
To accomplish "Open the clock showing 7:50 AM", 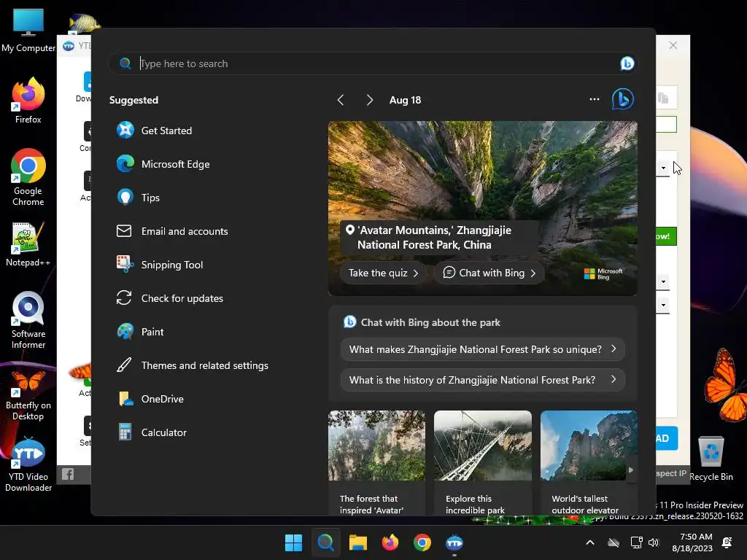I will (x=692, y=542).
